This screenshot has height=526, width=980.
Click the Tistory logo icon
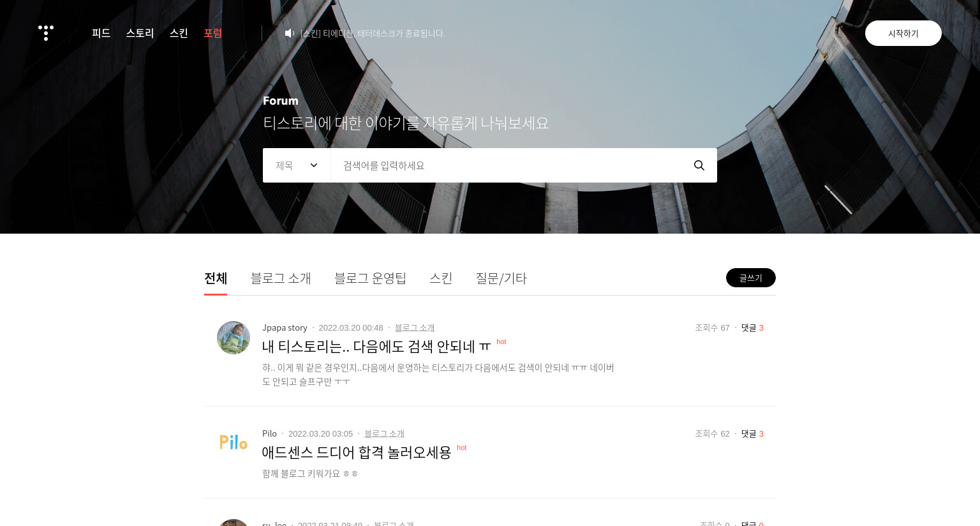46,33
